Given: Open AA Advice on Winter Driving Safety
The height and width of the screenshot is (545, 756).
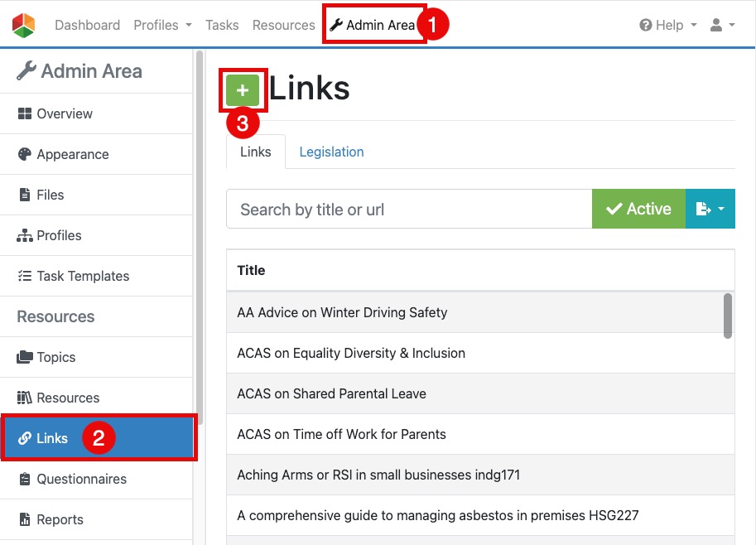Looking at the screenshot, I should click(342, 312).
